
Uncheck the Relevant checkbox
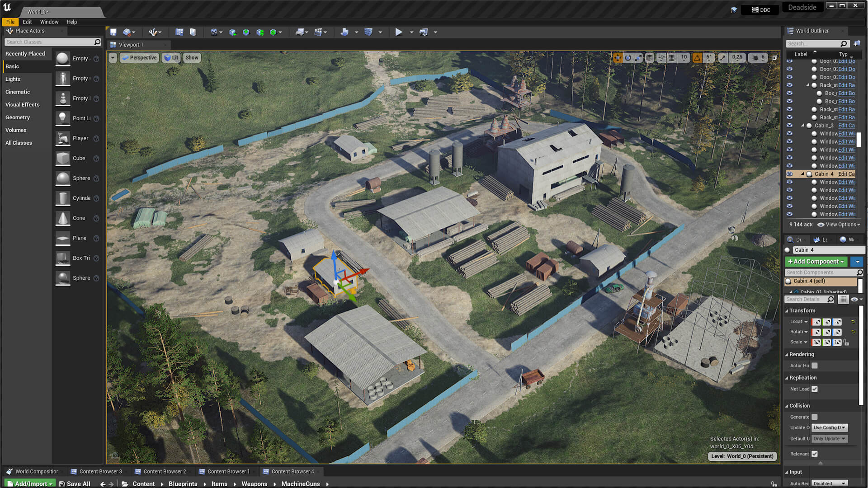click(815, 454)
